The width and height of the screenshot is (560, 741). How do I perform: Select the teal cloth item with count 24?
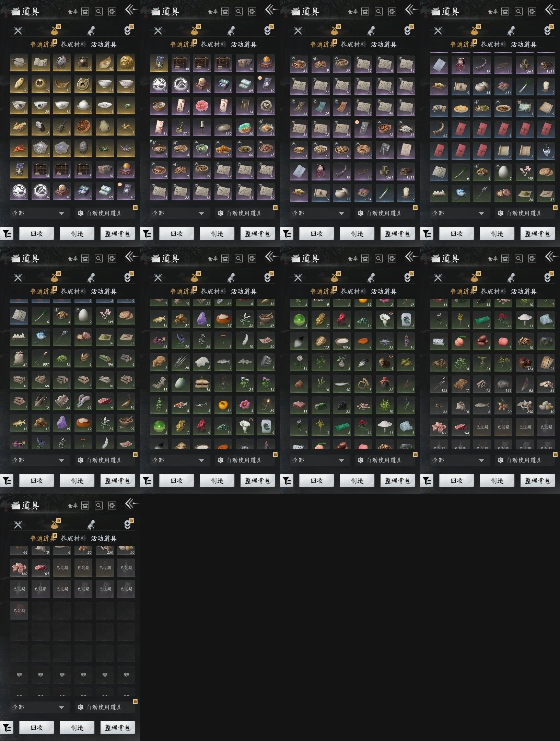[x=321, y=107]
